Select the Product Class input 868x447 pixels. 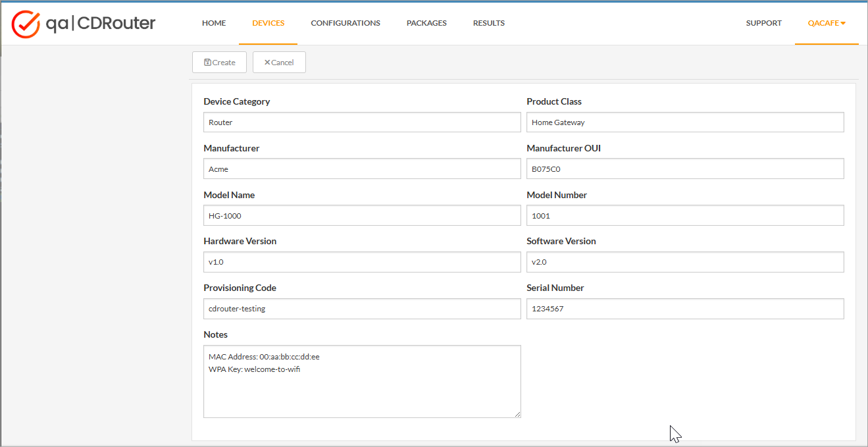click(685, 122)
